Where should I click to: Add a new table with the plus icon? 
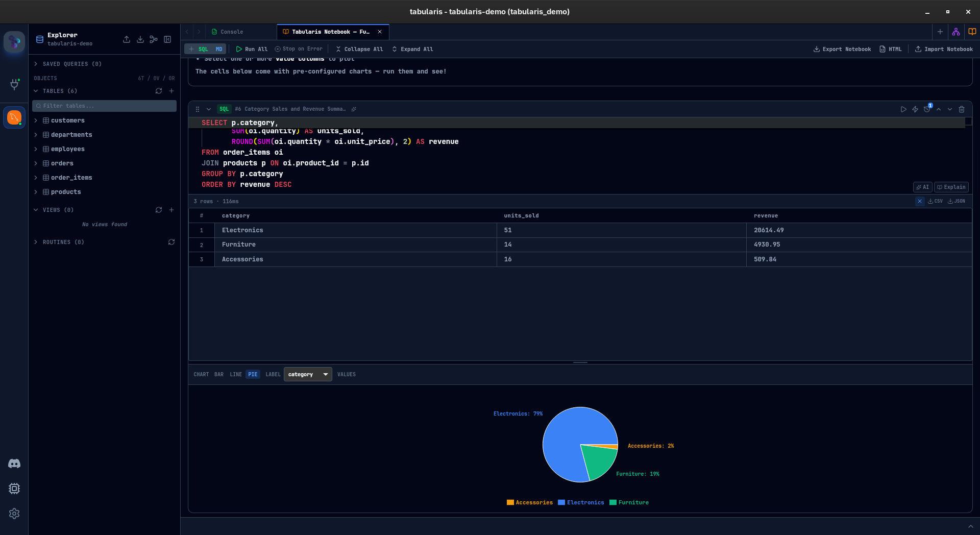pos(171,91)
